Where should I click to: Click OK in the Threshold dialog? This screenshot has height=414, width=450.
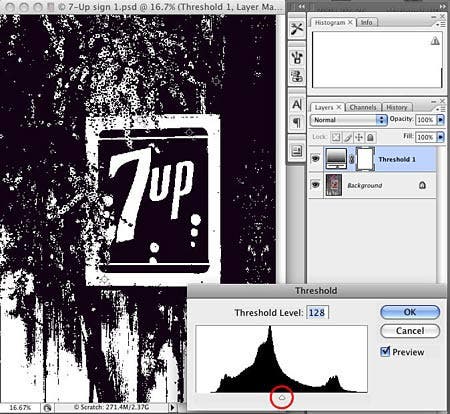coord(410,312)
